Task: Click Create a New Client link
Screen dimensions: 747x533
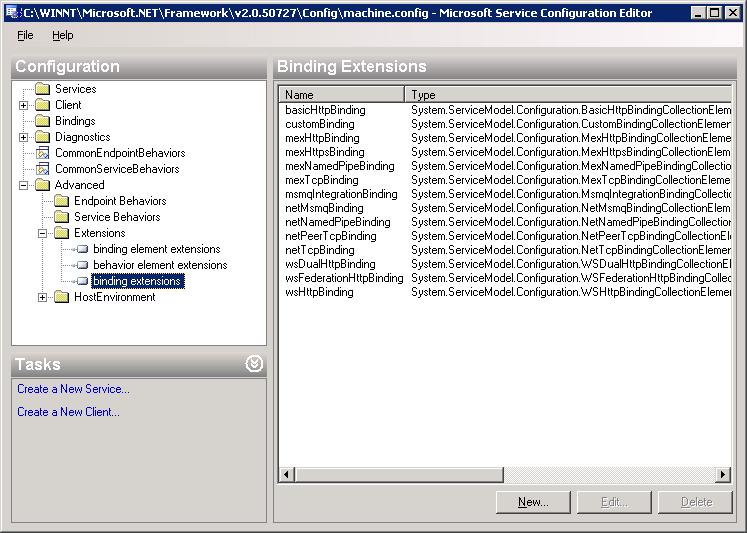Action: (x=69, y=412)
